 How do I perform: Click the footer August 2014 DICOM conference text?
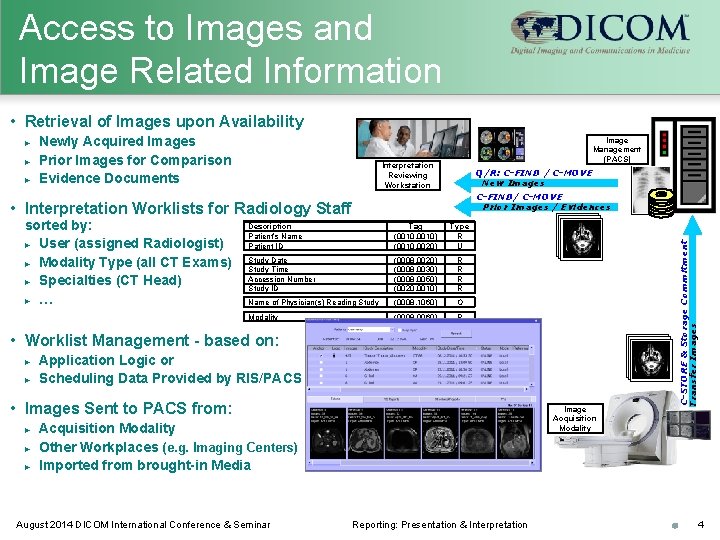point(143,524)
